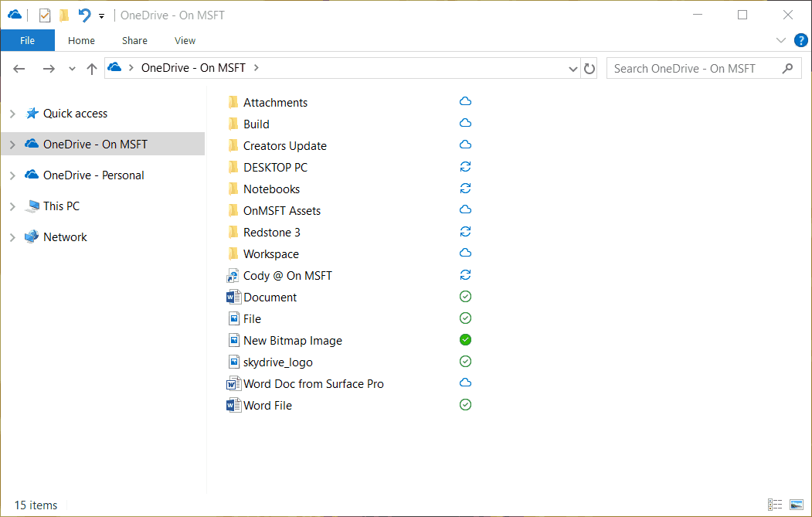This screenshot has width=812, height=517.
Task: Expand the OneDrive - On MSFT tree node
Action: (12, 145)
